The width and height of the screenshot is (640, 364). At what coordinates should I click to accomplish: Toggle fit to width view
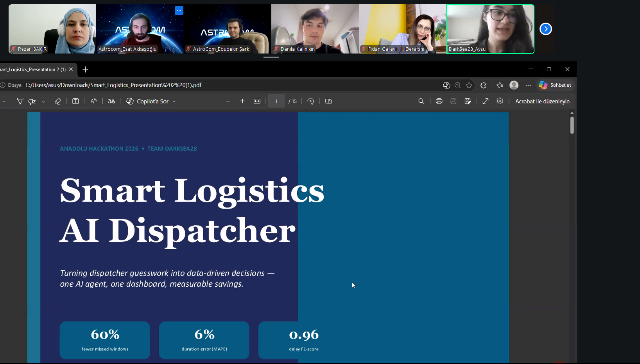(x=257, y=101)
